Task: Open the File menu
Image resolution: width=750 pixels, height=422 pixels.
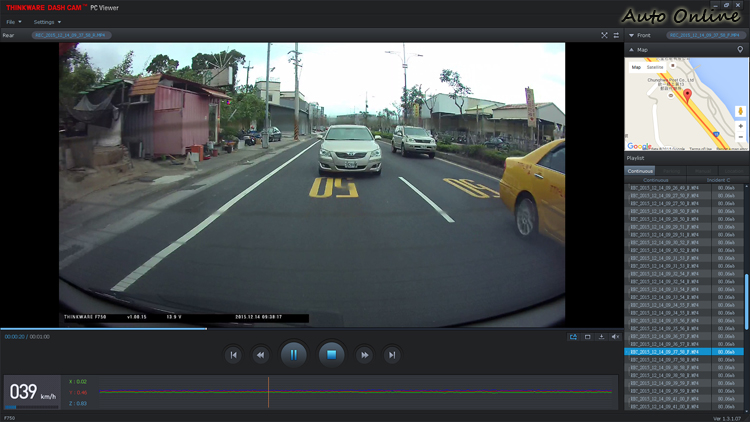Action: [13, 22]
